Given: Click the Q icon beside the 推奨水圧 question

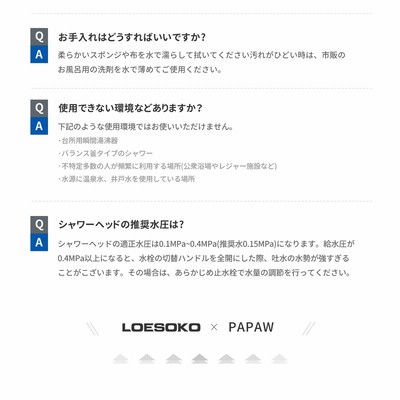Looking at the screenshot, I should click(x=39, y=225).
